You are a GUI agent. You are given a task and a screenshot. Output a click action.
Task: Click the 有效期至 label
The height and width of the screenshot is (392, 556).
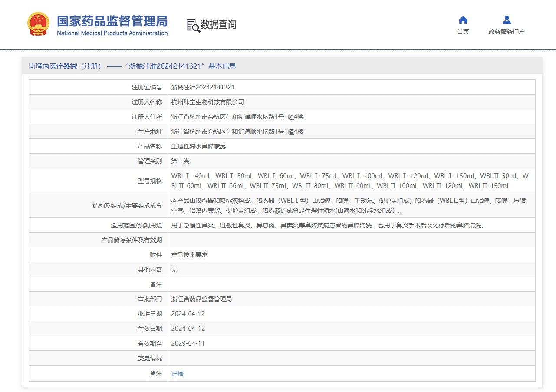(x=150, y=343)
